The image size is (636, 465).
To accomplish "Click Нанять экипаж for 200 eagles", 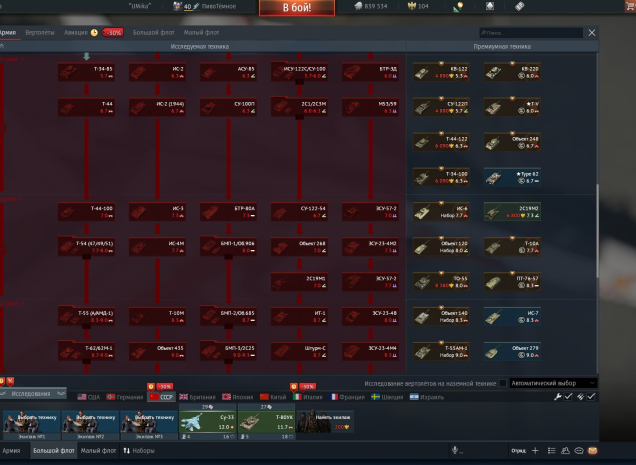I will [x=325, y=421].
